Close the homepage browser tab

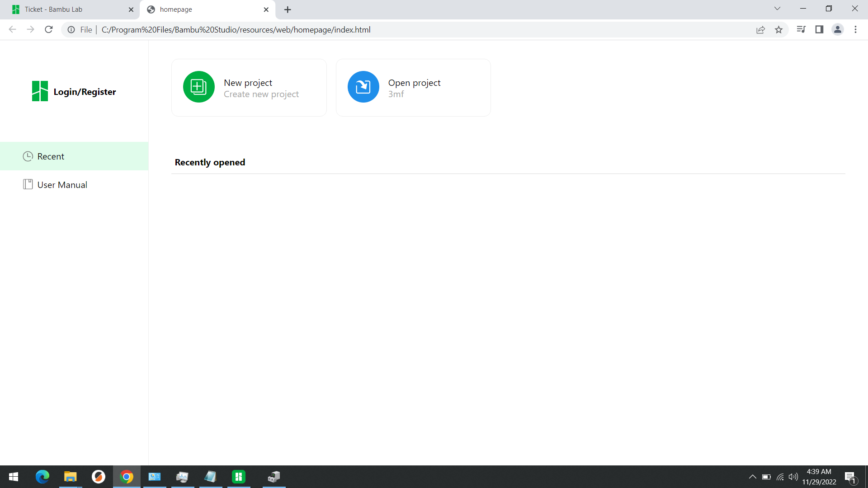[x=266, y=9]
